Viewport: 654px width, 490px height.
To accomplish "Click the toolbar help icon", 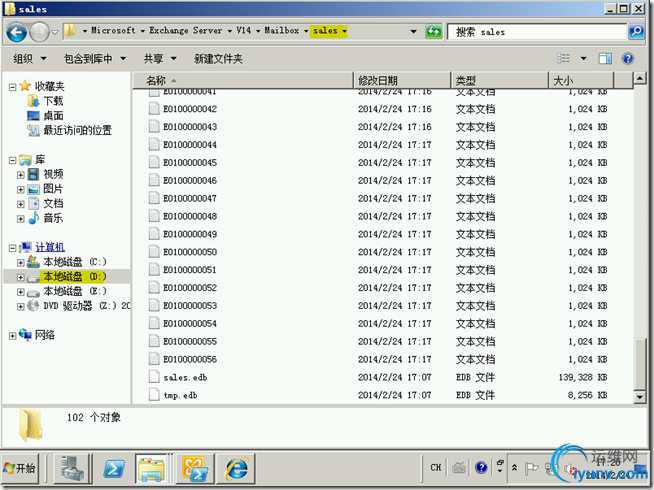I will coord(628,58).
